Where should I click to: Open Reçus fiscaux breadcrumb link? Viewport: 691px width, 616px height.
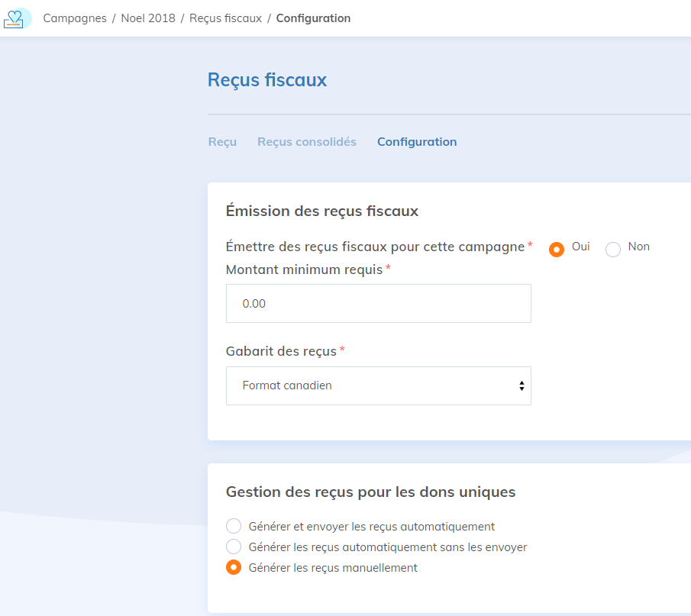tap(226, 18)
